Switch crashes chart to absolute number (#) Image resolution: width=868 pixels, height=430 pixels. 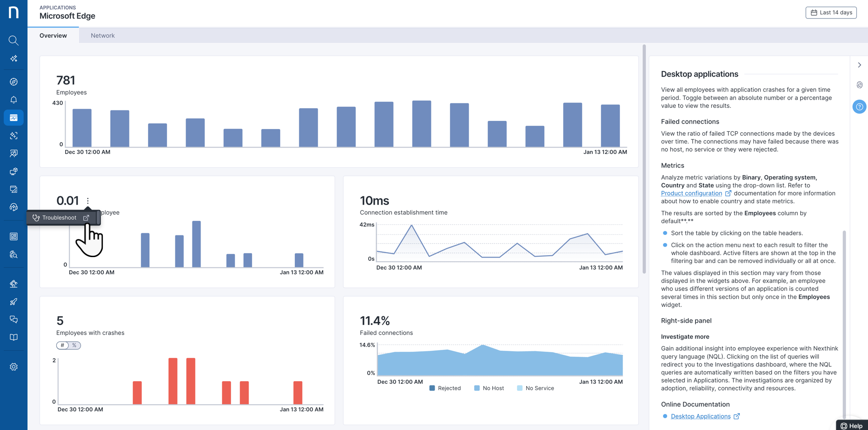tap(62, 345)
